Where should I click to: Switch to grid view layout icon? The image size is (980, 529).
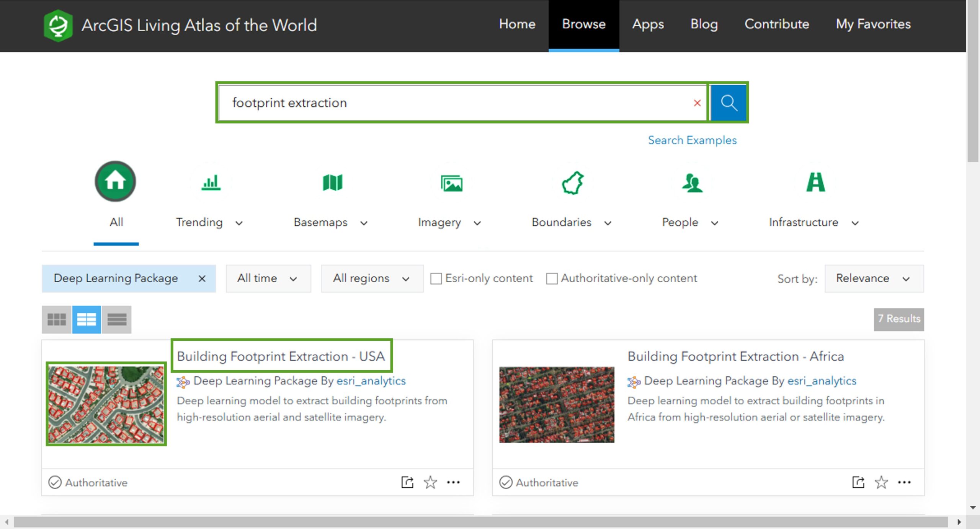[x=57, y=319]
